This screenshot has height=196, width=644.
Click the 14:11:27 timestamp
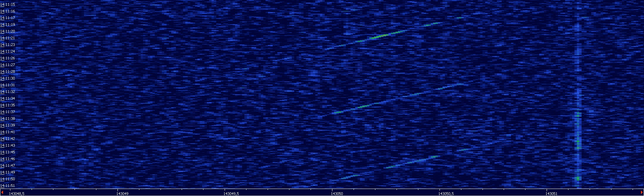click(8, 65)
